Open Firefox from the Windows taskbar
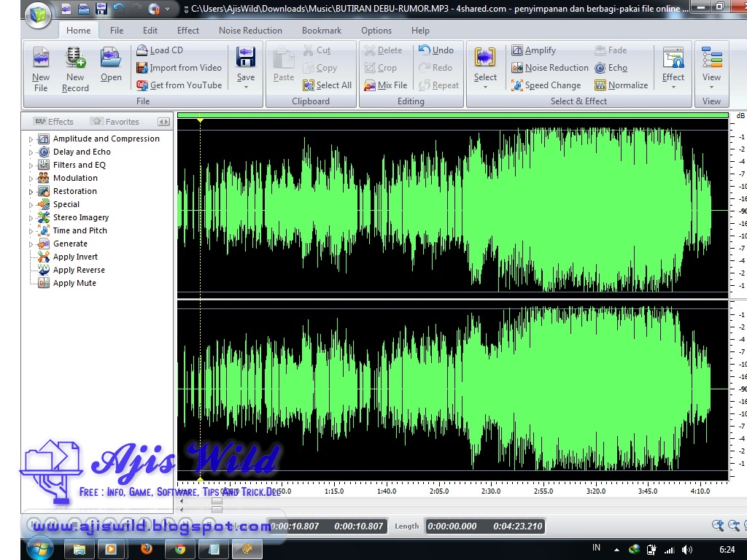The height and width of the screenshot is (560, 747). coord(147,548)
